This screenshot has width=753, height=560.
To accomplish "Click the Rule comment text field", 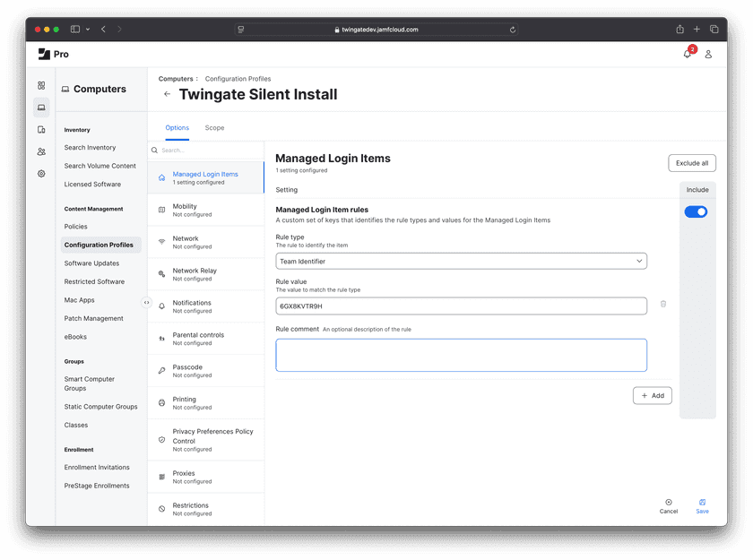I will [x=461, y=355].
